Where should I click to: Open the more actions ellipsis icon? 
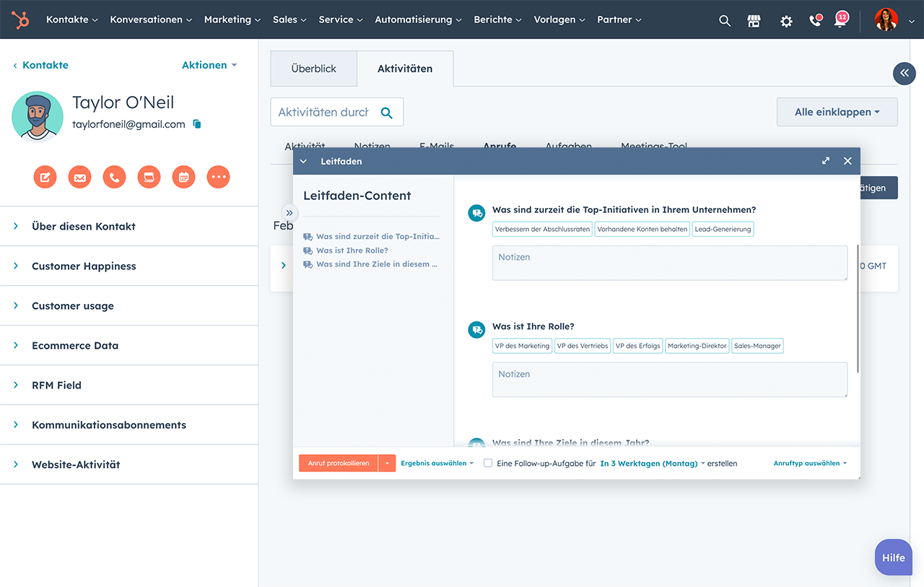click(x=218, y=177)
